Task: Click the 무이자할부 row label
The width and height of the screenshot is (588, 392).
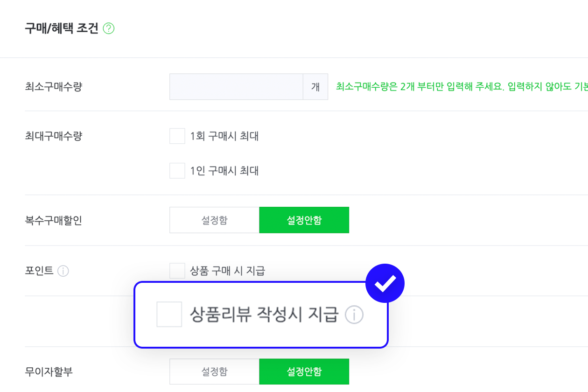Action: point(49,372)
